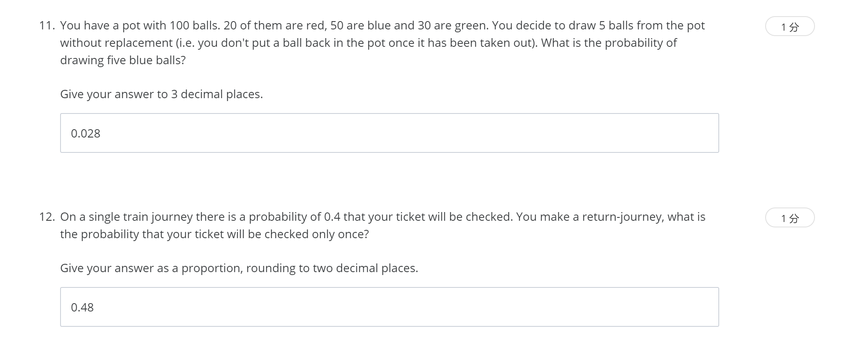Focus the question 12 answer input box
The image size is (868, 362).
pos(389,307)
